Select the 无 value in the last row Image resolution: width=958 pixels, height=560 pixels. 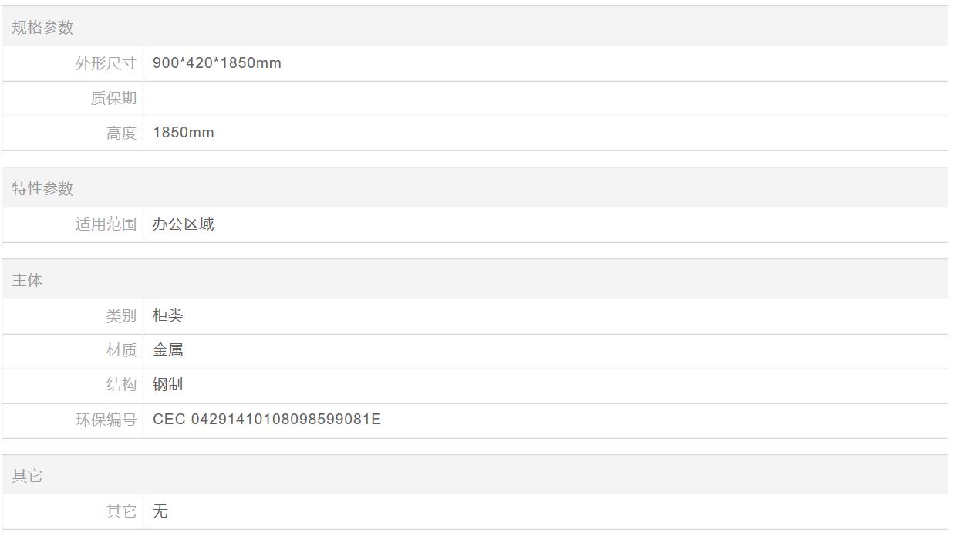click(160, 511)
